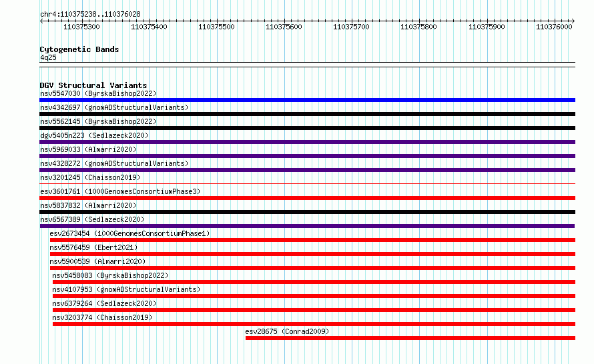The width and height of the screenshot is (594, 364).
Task: Click nsv3201245 (Chaisson2019) label
Action: (x=90, y=177)
